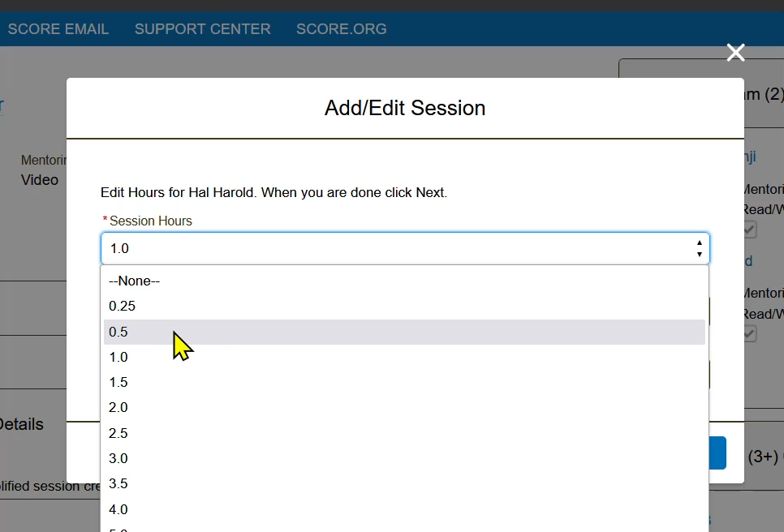Select the --None-- option
Image resolution: width=784 pixels, height=532 pixels.
click(135, 281)
